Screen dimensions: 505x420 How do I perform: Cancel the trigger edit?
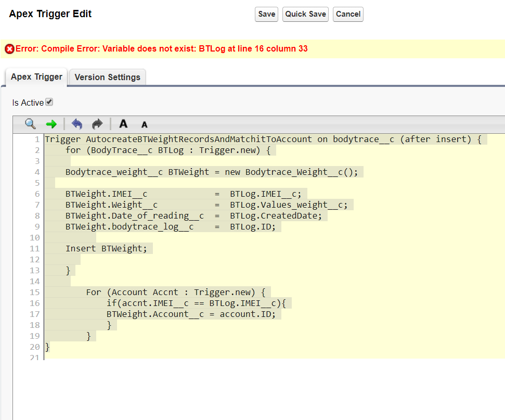[x=348, y=14]
